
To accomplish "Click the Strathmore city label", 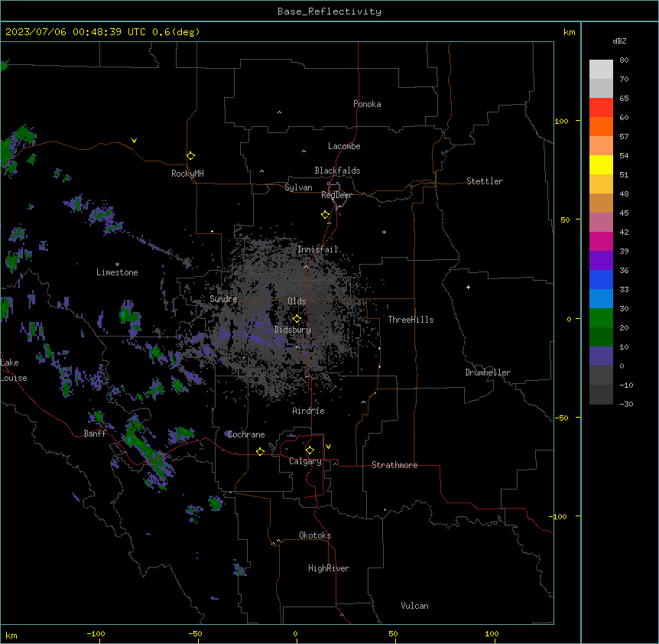I will [394, 465].
